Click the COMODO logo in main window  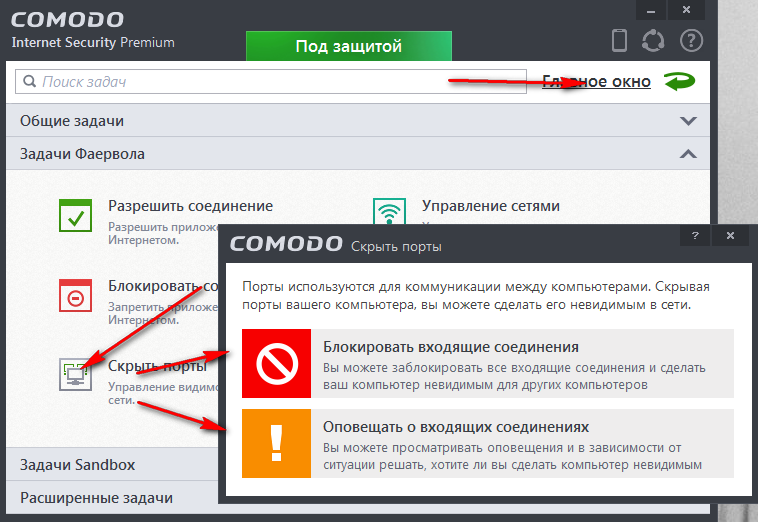pyautogui.click(x=67, y=20)
